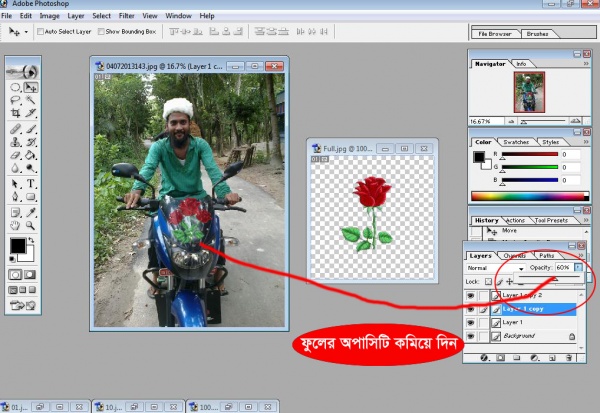Select the Clone Stamp tool
Screen dimensions: 600x413
(15, 142)
